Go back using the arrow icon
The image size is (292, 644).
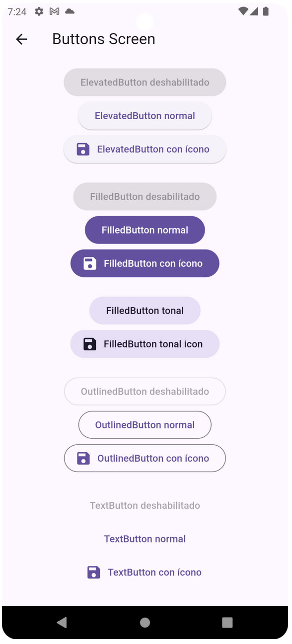pyautogui.click(x=21, y=39)
